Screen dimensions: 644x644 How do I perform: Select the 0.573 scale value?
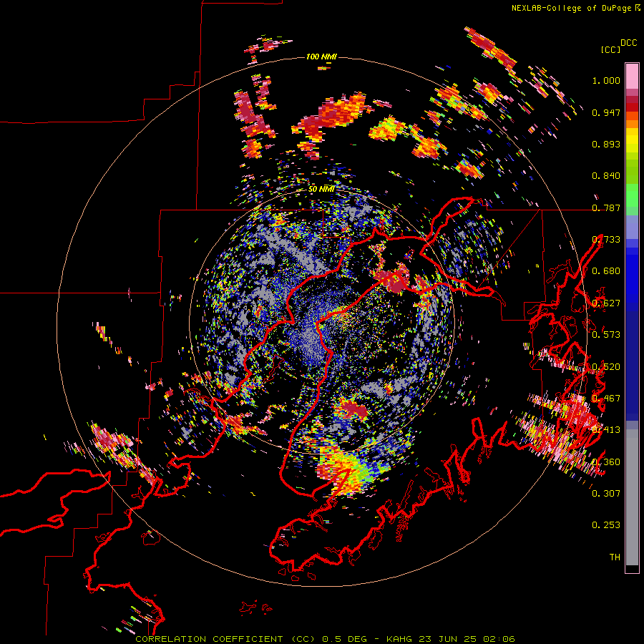click(x=606, y=334)
